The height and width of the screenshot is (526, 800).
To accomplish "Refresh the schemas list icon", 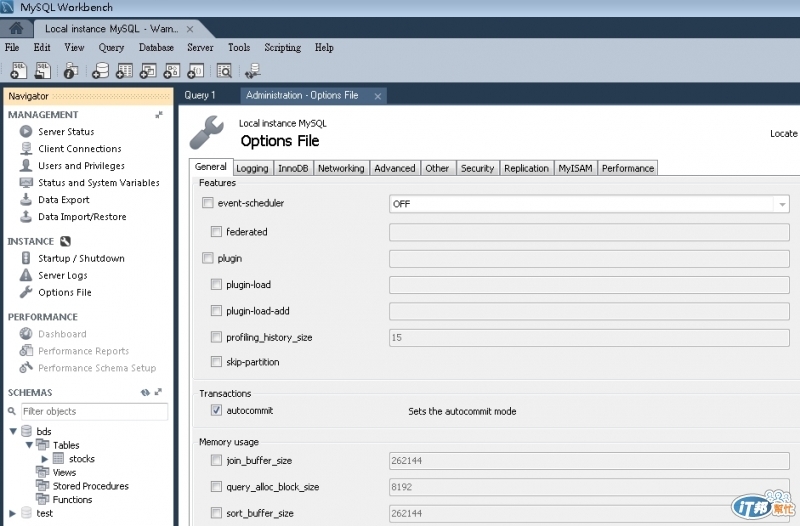I will [x=145, y=392].
